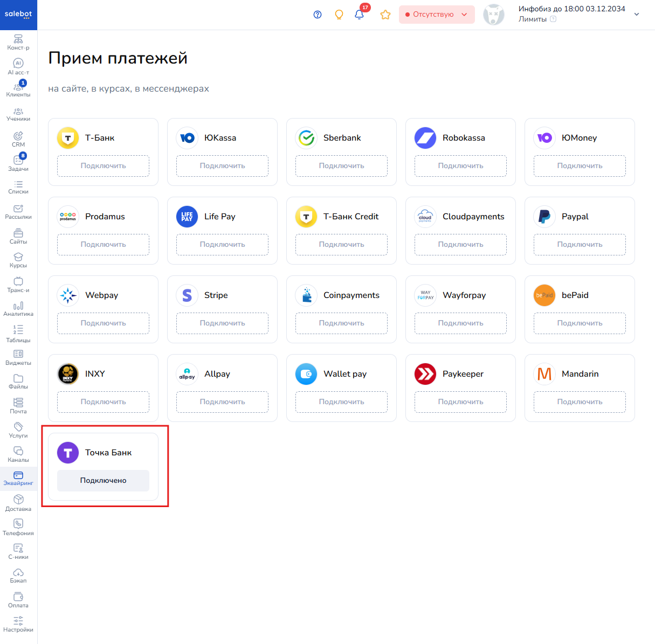The height and width of the screenshot is (644, 655).
Task: Click the lightbulb ideas icon
Action: [339, 15]
